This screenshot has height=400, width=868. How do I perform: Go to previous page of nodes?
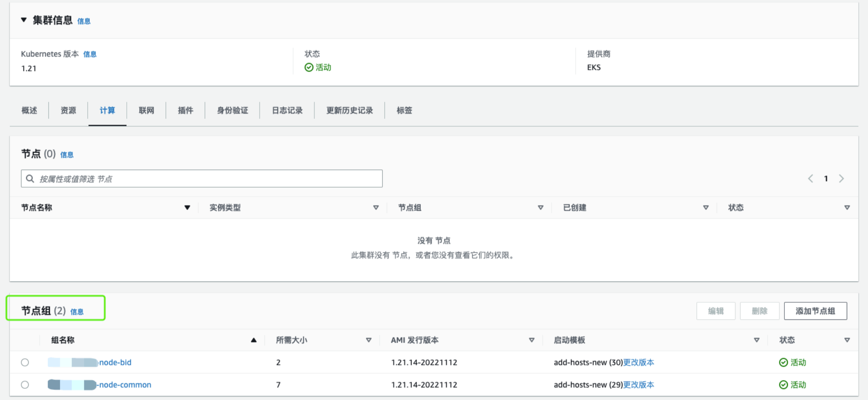810,178
